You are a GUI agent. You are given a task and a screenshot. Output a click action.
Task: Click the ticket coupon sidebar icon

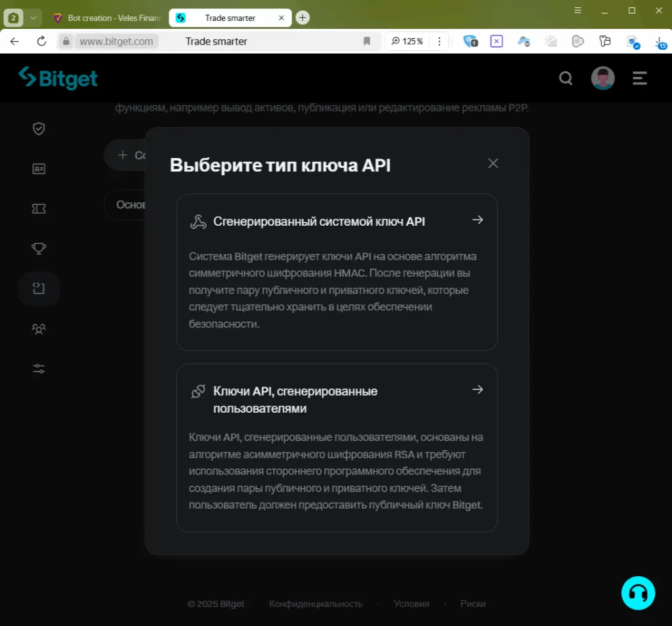click(39, 209)
